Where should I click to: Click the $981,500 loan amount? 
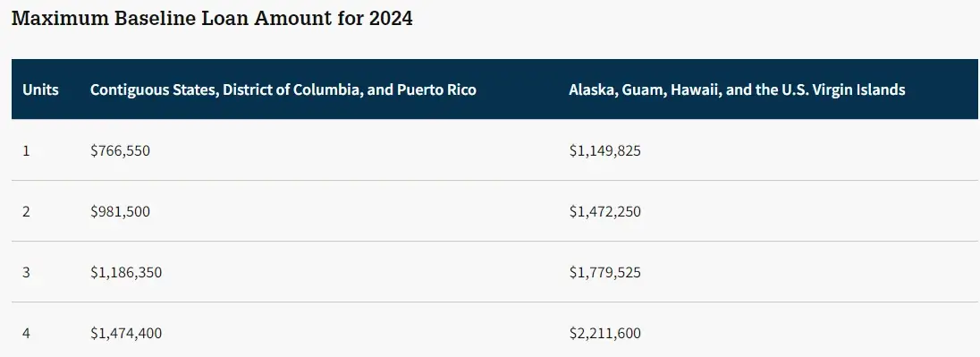[120, 212]
